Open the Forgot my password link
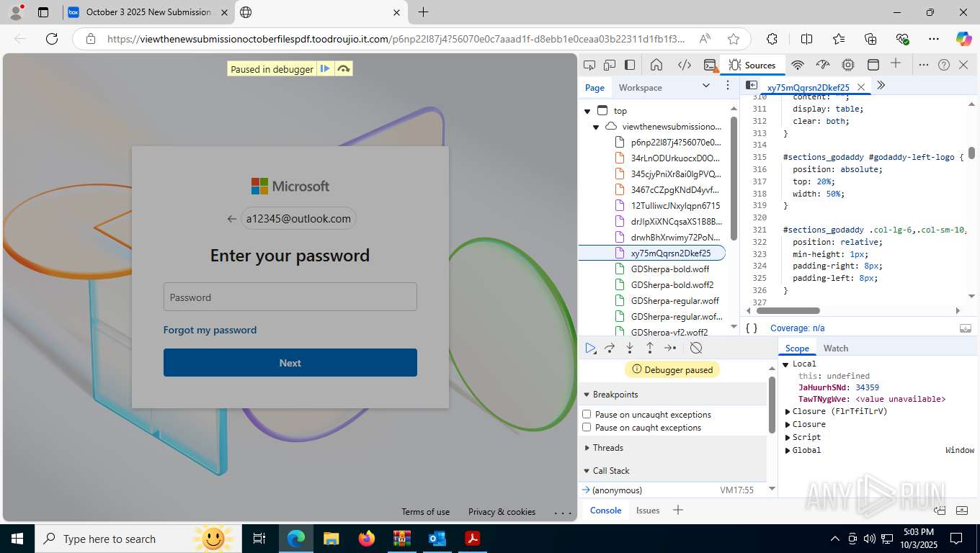The image size is (980, 553). click(210, 330)
